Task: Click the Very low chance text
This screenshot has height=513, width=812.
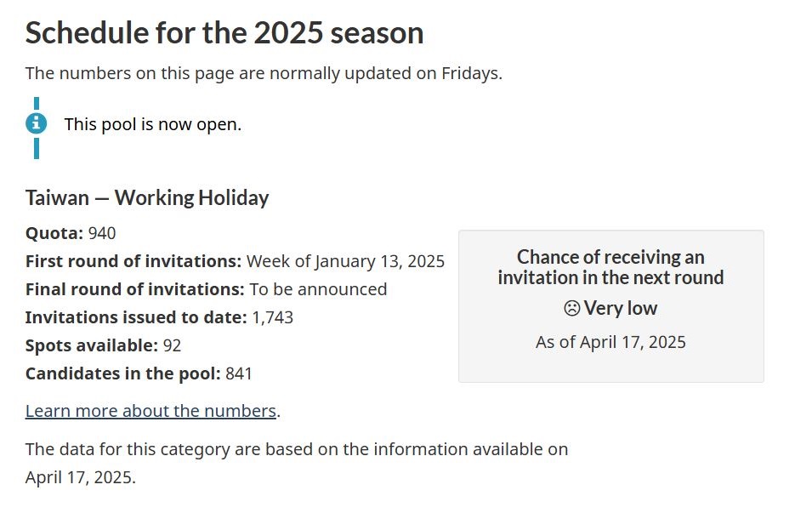Action: click(x=621, y=308)
